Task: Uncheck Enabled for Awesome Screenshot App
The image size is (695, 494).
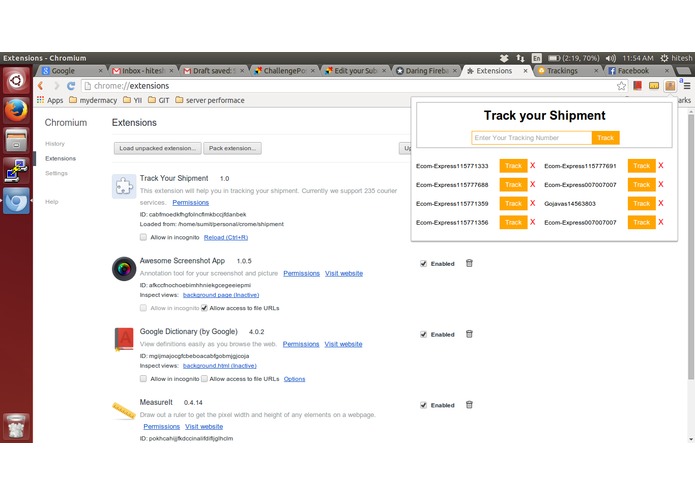Action: (423, 264)
